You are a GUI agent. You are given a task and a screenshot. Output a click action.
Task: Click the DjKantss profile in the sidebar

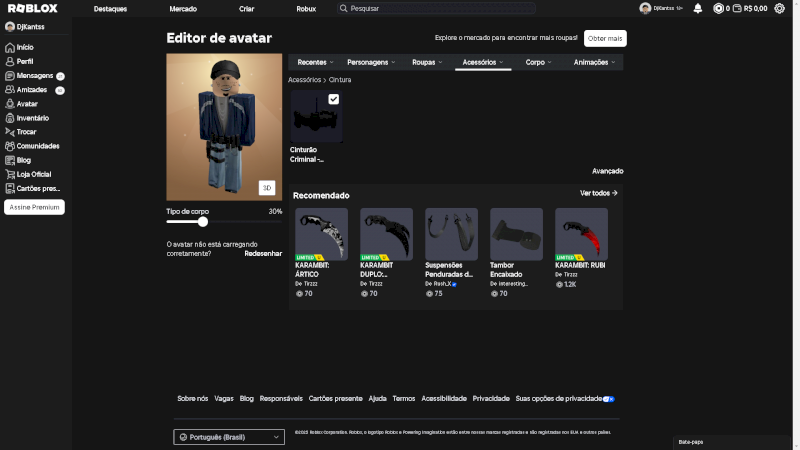tap(24, 27)
